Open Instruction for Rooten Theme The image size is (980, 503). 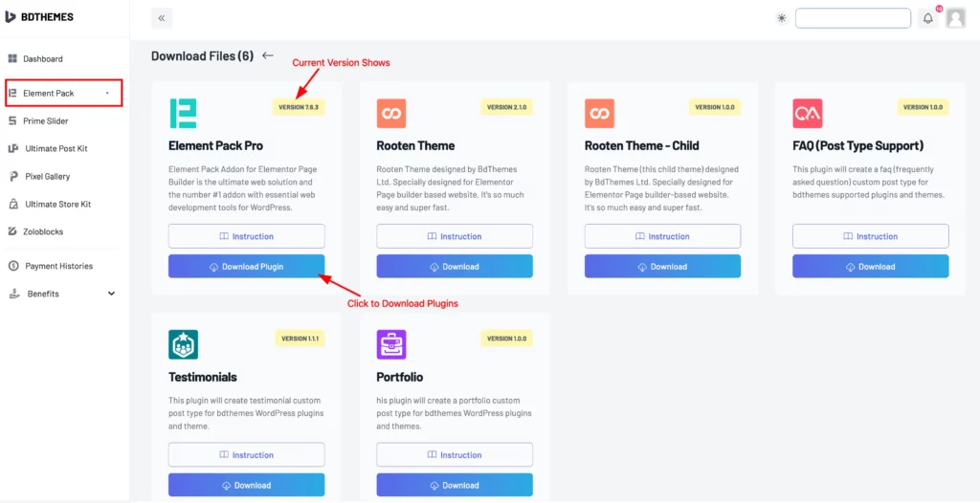(x=455, y=236)
